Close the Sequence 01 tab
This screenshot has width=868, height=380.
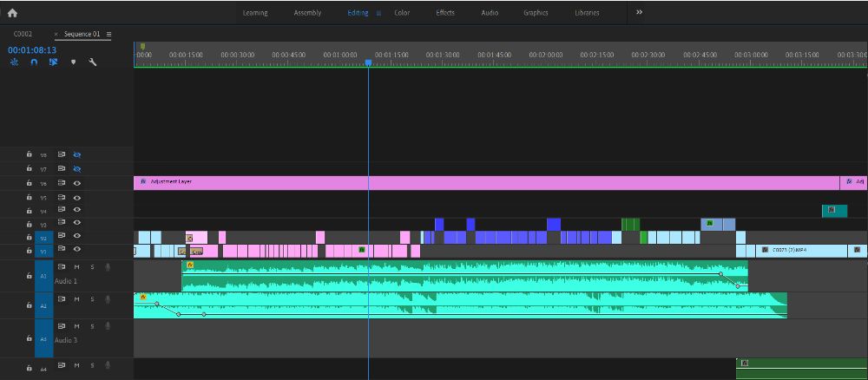point(56,35)
